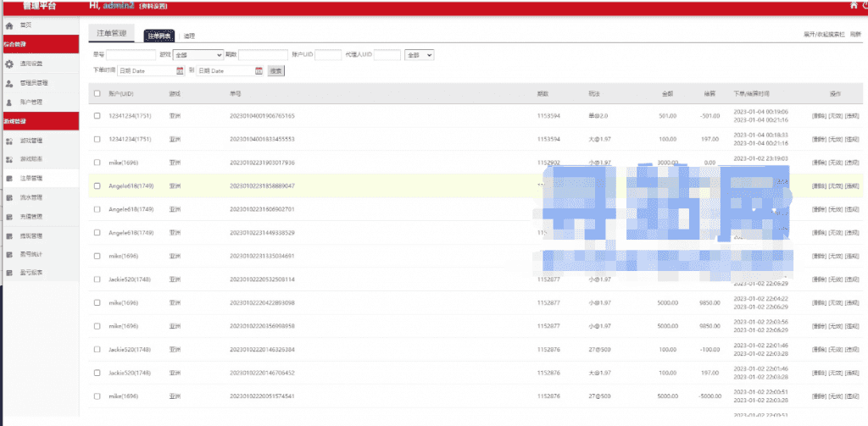Focus the 账户UID input field
The width and height of the screenshot is (868, 426).
[x=328, y=55]
